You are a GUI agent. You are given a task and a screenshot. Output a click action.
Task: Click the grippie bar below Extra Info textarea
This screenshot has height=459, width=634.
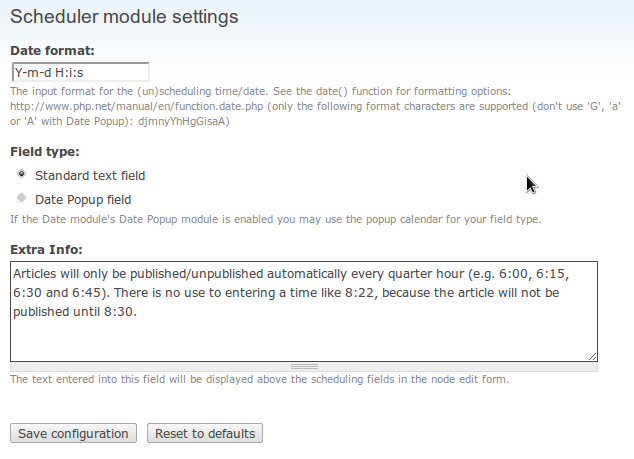(x=303, y=366)
